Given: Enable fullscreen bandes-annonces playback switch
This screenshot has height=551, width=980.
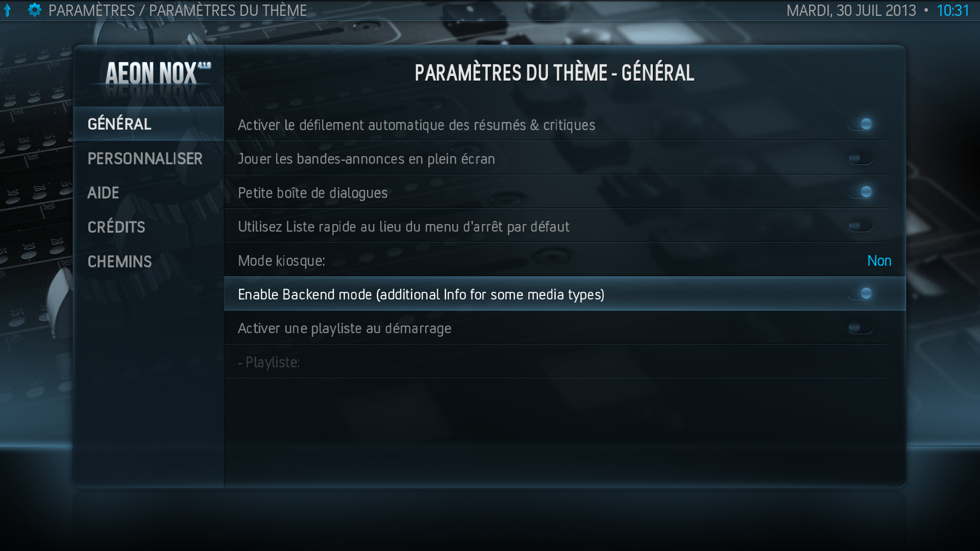Looking at the screenshot, I should pyautogui.click(x=861, y=158).
